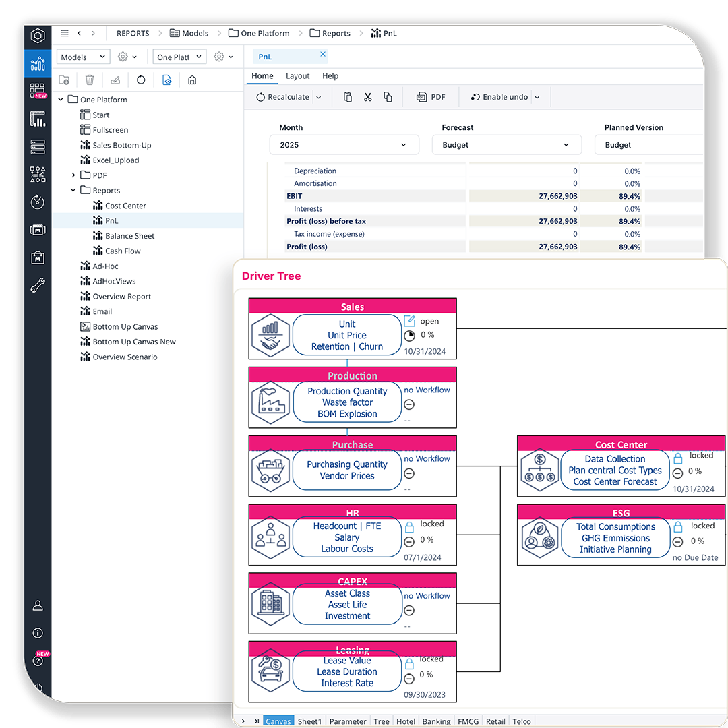
Task: Click the Recalculate button
Action: (x=286, y=96)
